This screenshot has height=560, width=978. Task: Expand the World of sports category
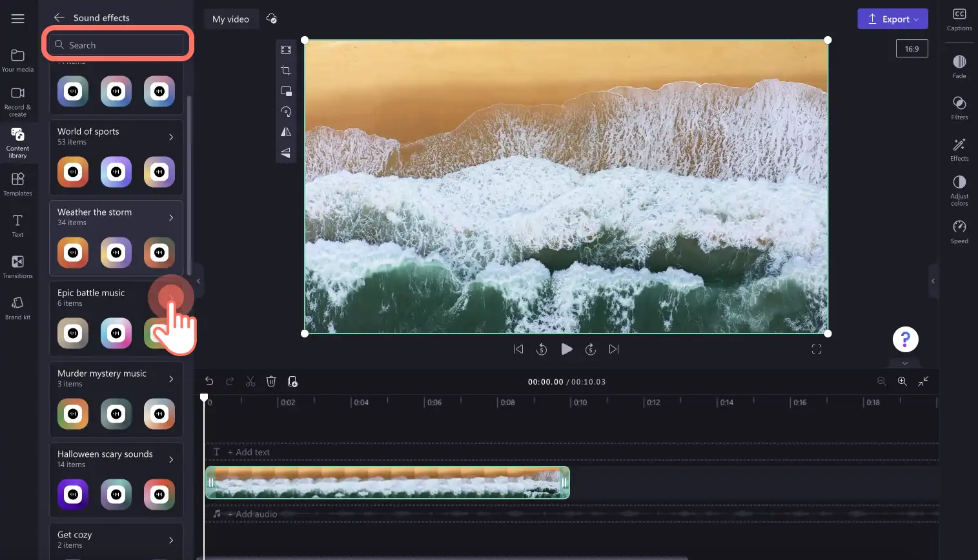(171, 137)
